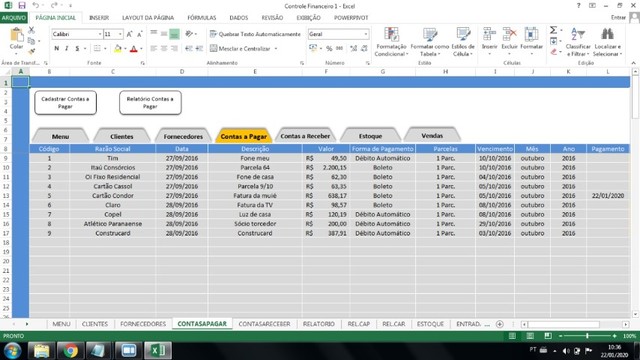Open the font size 11 dropdown

pos(120,34)
